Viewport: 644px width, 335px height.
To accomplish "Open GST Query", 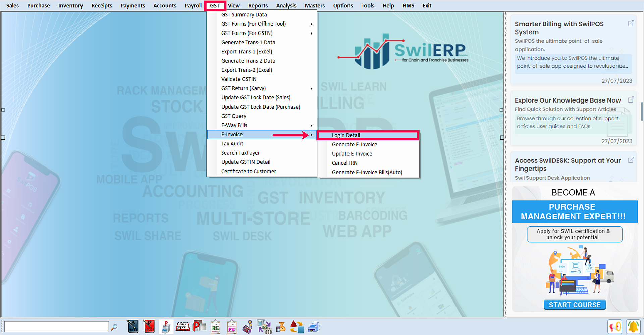I will coord(262,116).
